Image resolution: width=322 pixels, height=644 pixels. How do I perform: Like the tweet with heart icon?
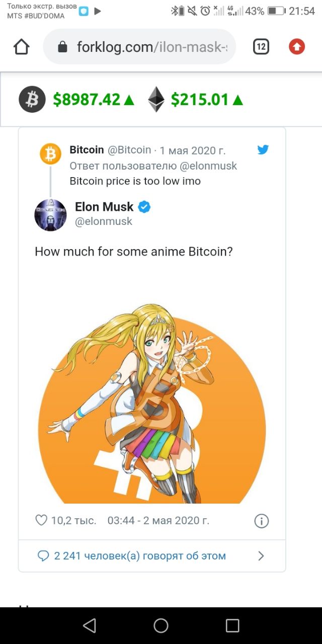click(41, 520)
